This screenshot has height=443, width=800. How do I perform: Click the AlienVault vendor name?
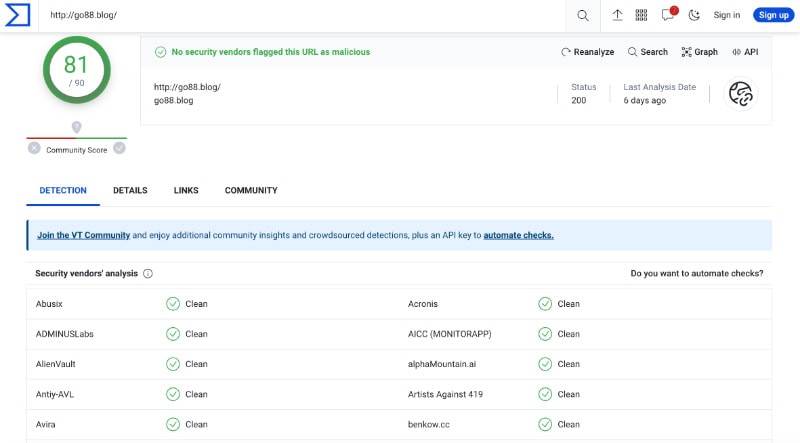click(56, 364)
